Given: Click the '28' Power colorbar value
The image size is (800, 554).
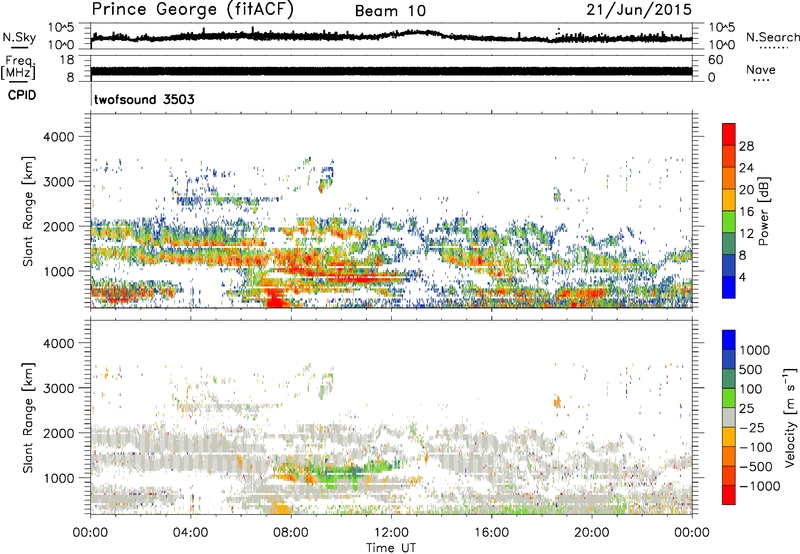Looking at the screenshot, I should click(x=746, y=146).
